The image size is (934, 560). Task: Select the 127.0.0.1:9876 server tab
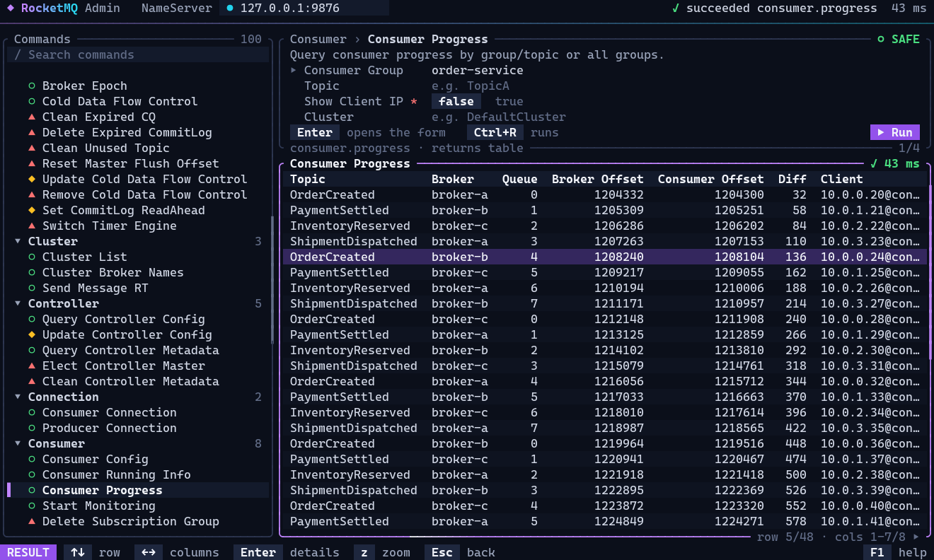304,8
